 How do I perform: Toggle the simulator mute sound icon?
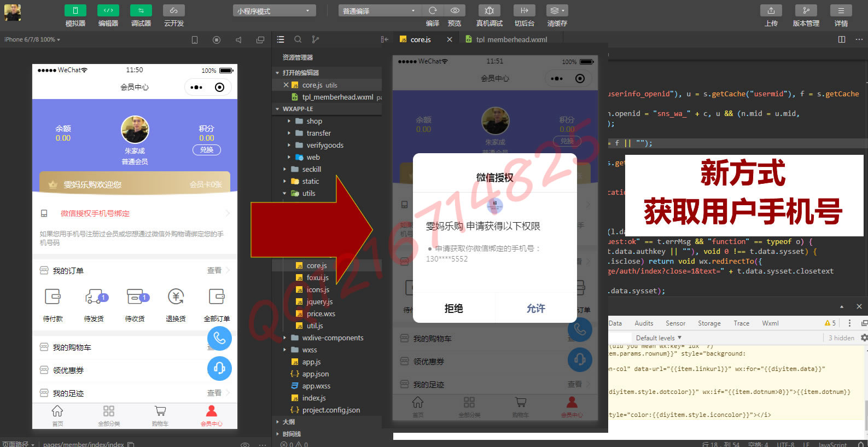(238, 40)
